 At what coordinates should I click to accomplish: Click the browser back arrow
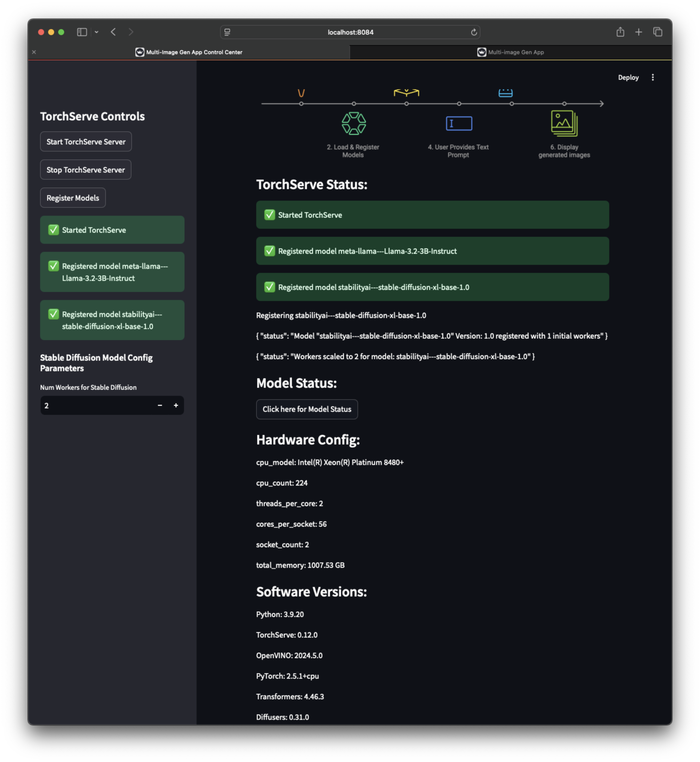click(113, 32)
